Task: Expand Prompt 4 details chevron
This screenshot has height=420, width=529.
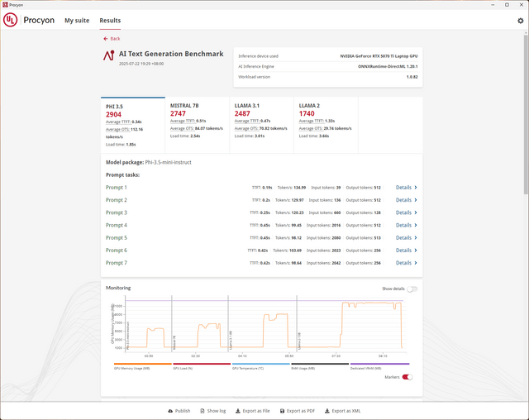Action: (416, 226)
